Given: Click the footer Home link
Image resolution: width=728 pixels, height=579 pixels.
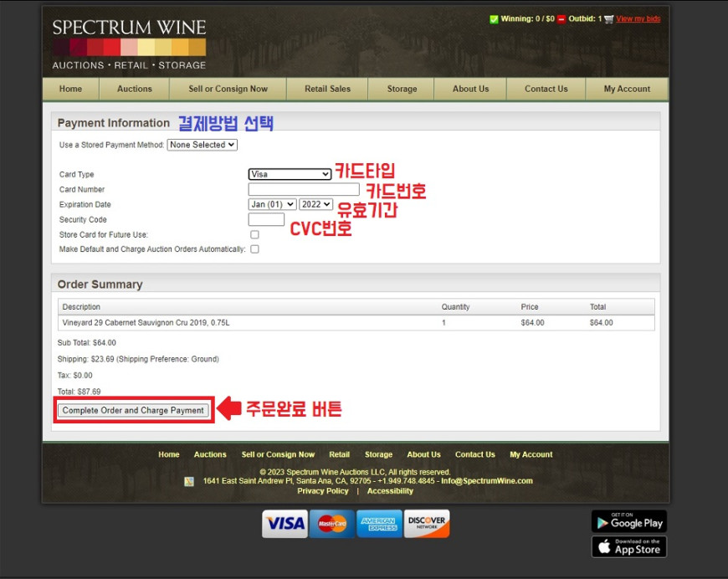Looking at the screenshot, I should click(168, 454).
